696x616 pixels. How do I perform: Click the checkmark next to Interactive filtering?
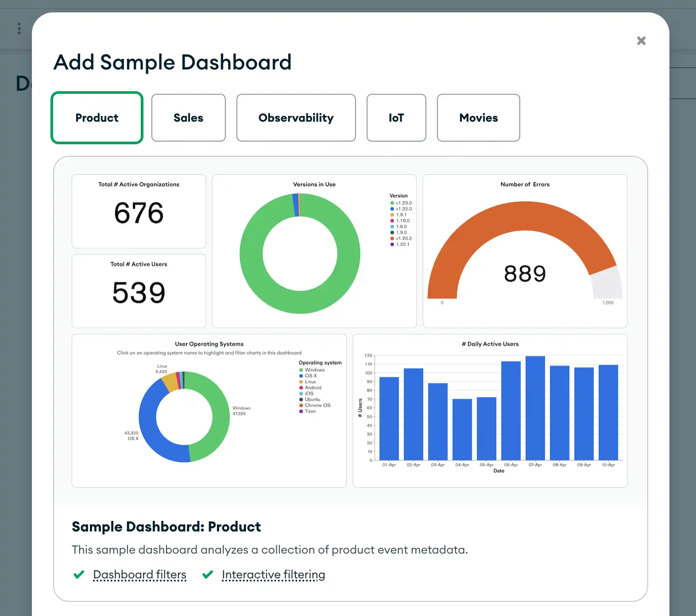tap(208, 574)
